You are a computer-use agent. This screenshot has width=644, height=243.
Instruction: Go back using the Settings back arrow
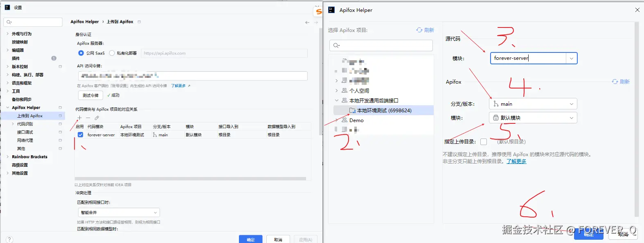click(307, 22)
